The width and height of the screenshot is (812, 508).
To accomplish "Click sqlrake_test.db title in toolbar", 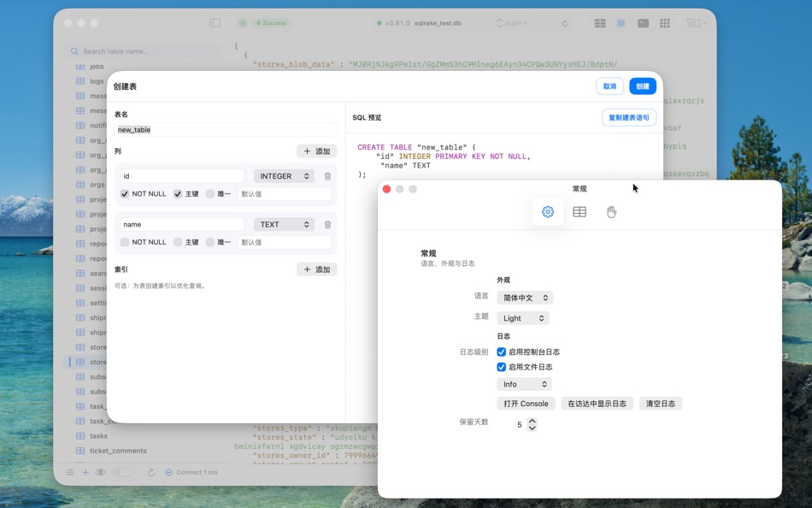I will coord(438,23).
